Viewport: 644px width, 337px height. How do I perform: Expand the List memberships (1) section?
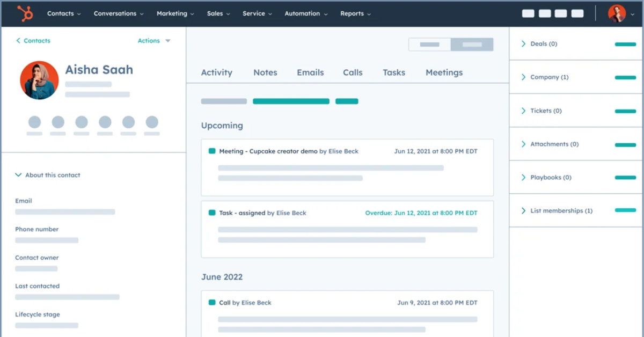[557, 210]
